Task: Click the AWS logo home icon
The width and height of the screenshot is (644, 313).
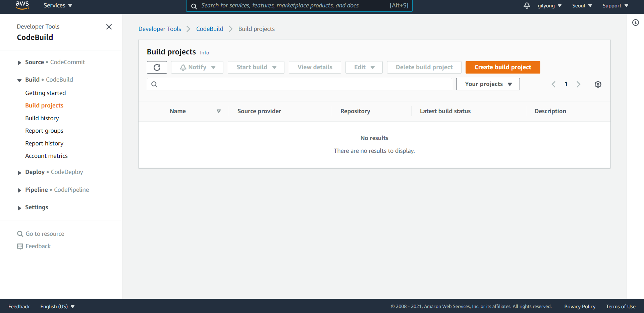Action: point(22,5)
